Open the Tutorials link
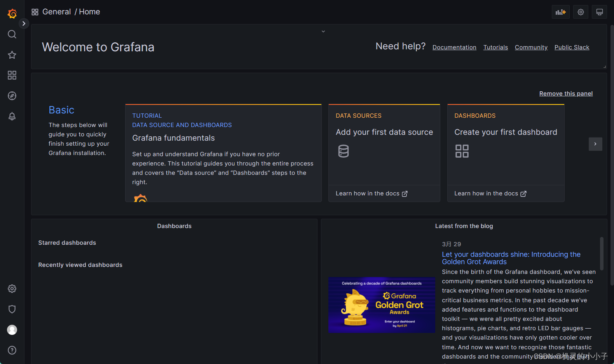614x364 pixels. point(495,47)
